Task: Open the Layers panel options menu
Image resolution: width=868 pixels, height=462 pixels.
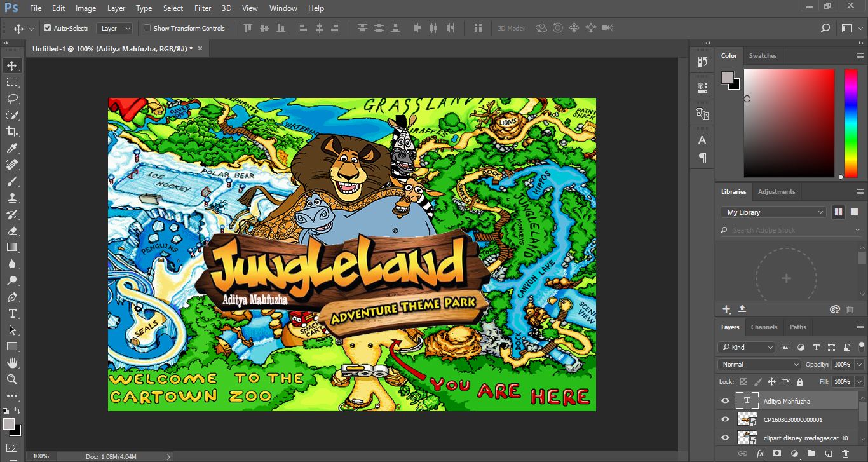Action: pyautogui.click(x=860, y=327)
